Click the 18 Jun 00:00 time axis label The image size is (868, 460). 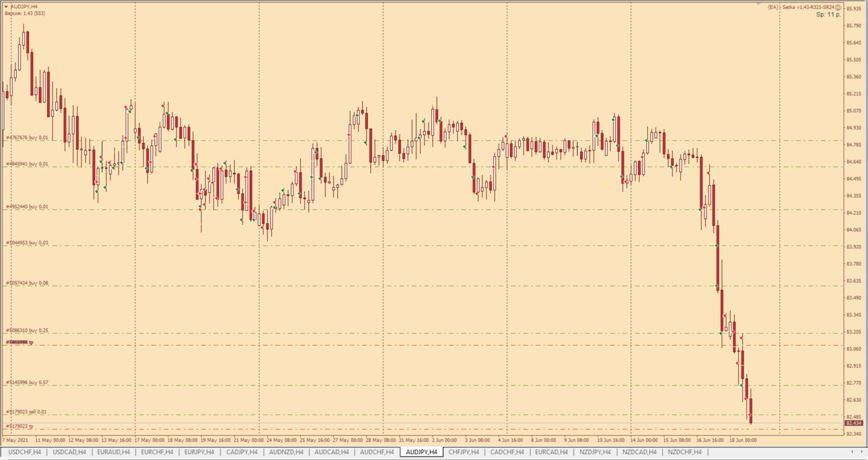pyautogui.click(x=743, y=440)
